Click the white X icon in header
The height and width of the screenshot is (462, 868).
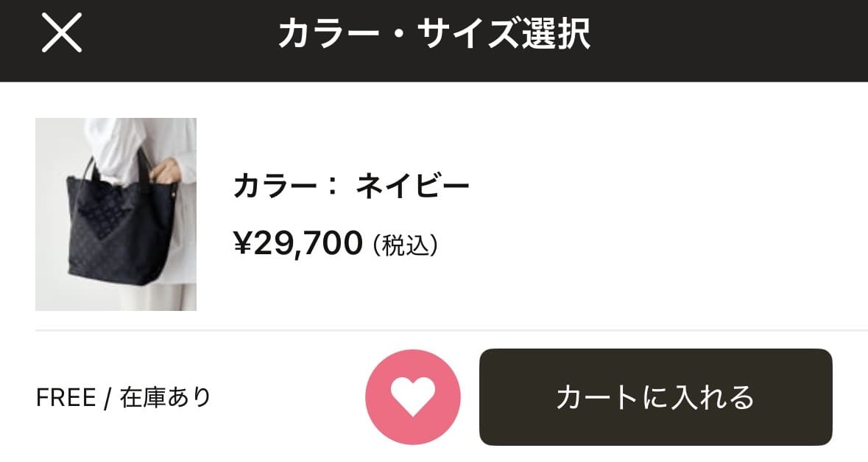tap(62, 34)
